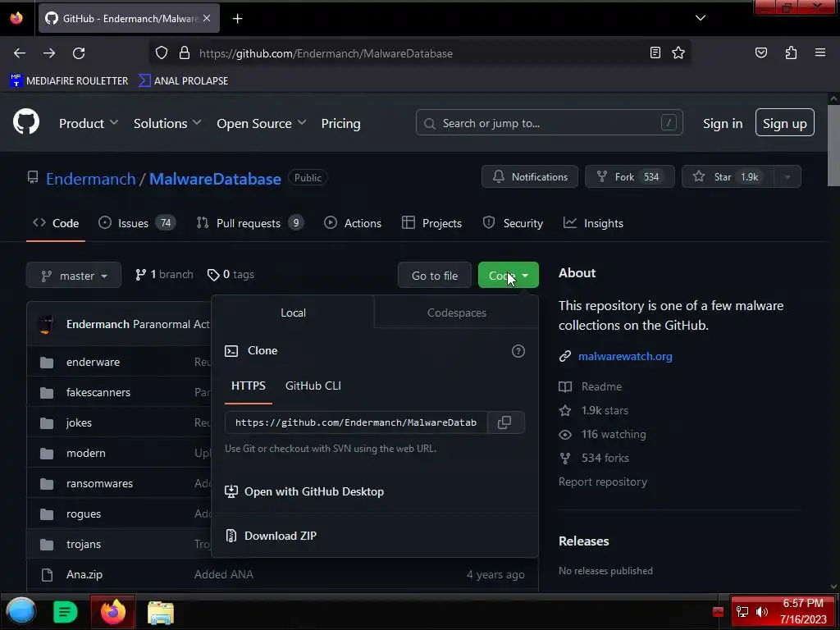This screenshot has height=630, width=840.
Task: Click the site security padlock icon
Action: coord(185,52)
